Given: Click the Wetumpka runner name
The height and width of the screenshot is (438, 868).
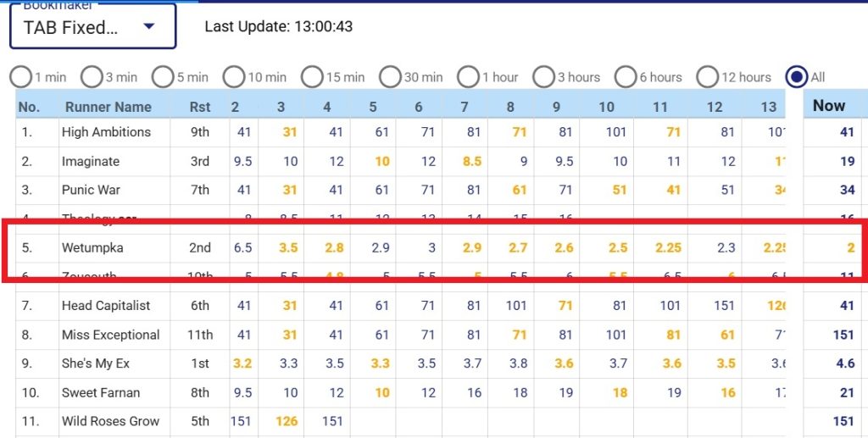Looking at the screenshot, I should [x=94, y=249].
